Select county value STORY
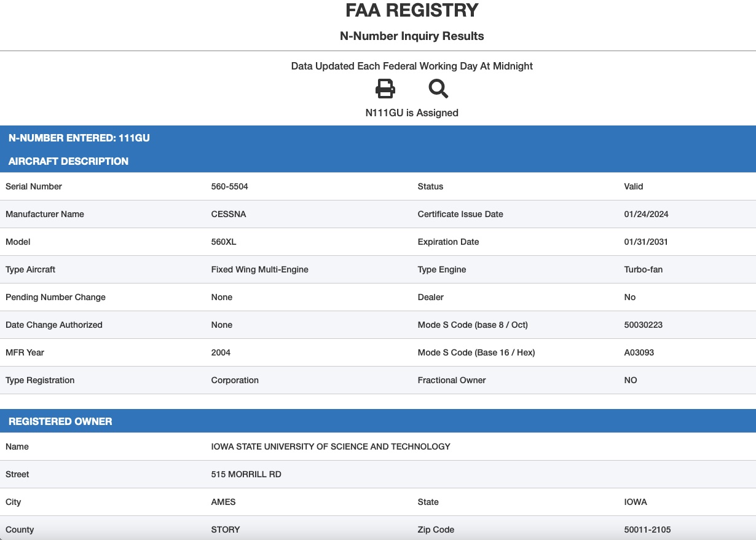The width and height of the screenshot is (756, 540). click(226, 530)
